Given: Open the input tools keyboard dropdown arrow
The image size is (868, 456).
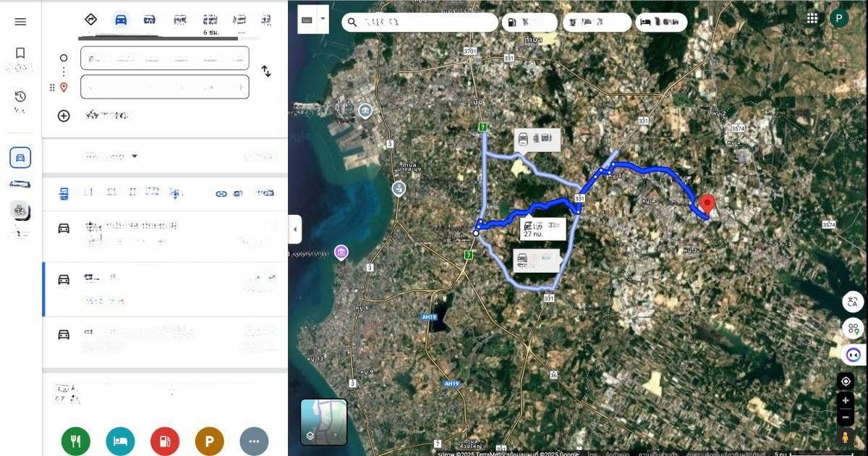Looking at the screenshot, I should pos(323,20).
